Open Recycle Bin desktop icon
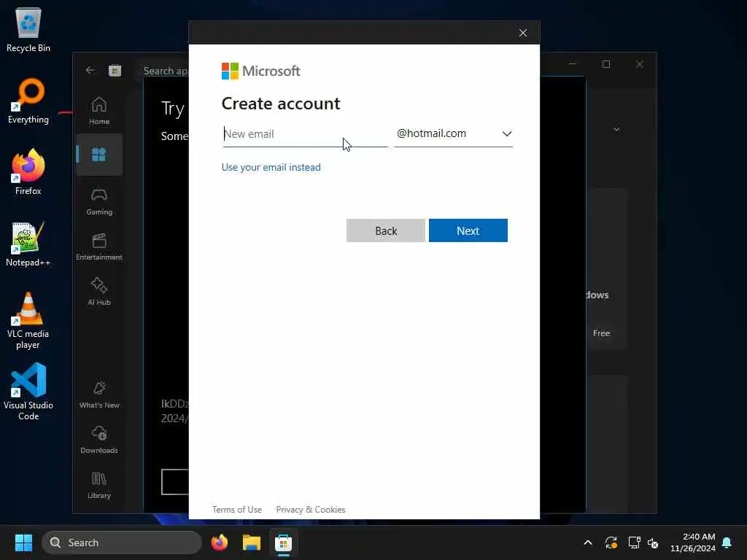This screenshot has height=560, width=747. click(28, 29)
